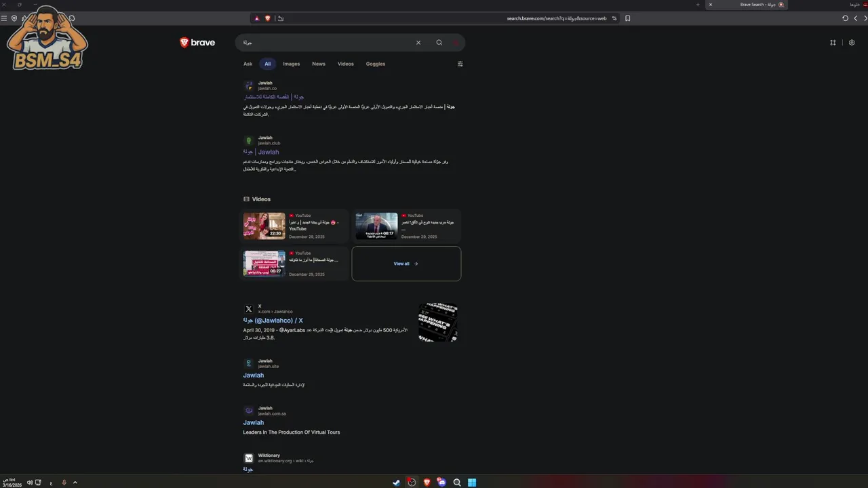Switch to the Brave Search tab
This screenshot has height=488, width=868.
[746, 5]
